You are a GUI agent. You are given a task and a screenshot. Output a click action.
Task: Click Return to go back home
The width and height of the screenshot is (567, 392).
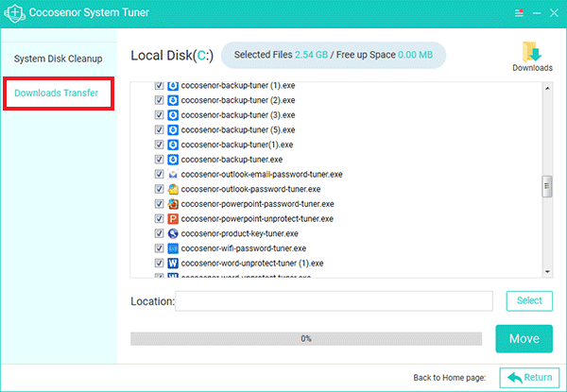[x=529, y=378]
